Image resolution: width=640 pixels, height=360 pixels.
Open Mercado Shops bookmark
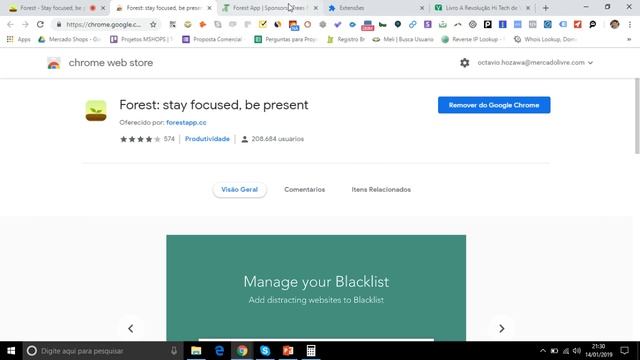click(69, 39)
